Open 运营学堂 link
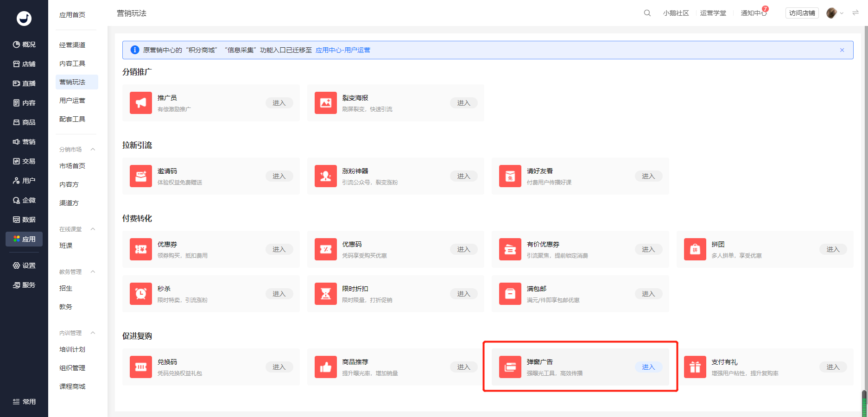 pos(713,13)
